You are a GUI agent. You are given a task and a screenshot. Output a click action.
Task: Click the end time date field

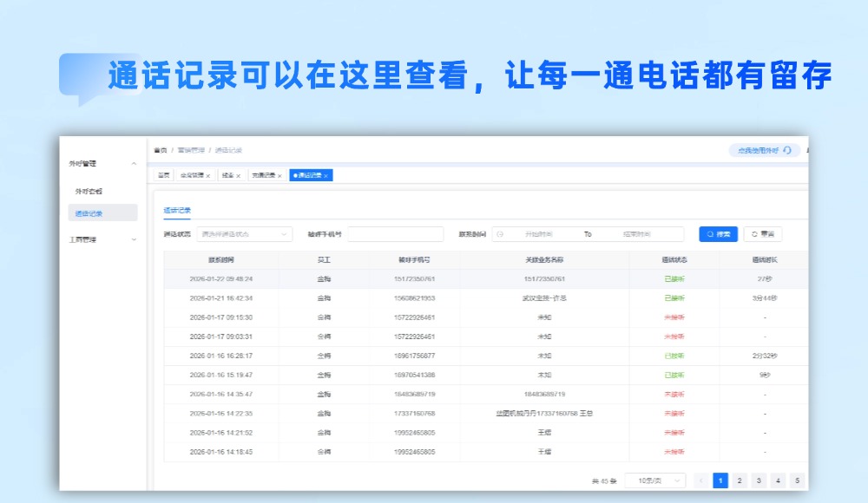[640, 234]
